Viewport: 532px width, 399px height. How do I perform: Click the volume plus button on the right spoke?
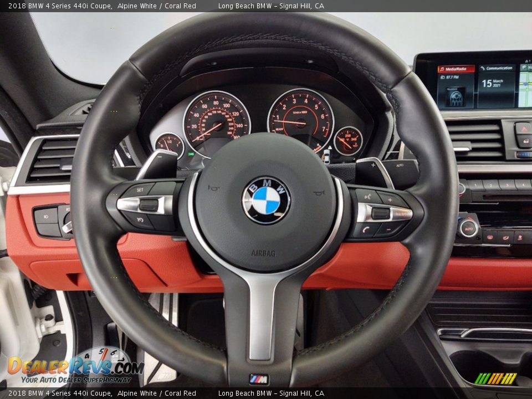click(x=391, y=200)
